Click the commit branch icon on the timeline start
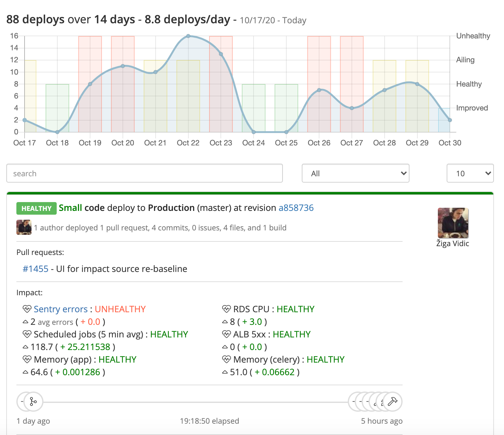 coord(32,402)
